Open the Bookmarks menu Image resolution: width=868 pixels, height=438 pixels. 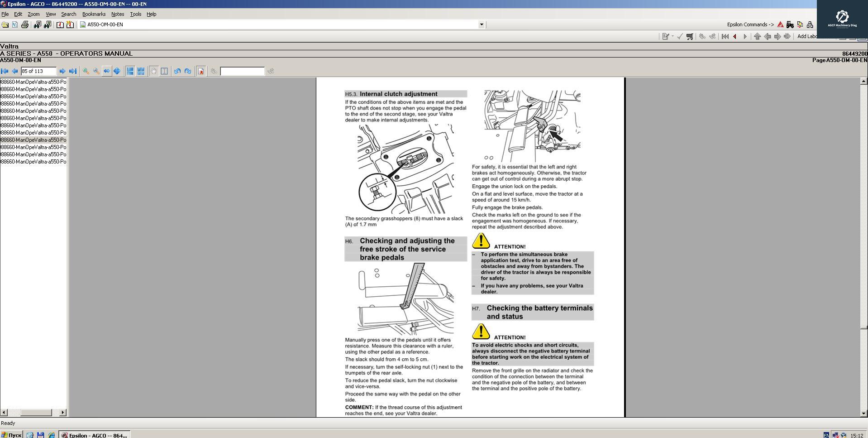click(93, 14)
